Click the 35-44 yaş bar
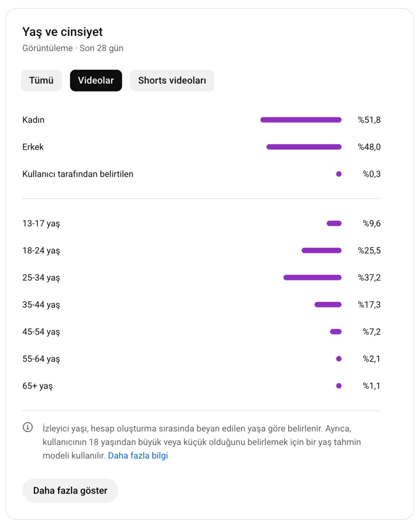This screenshot has width=420, height=532. tap(328, 304)
